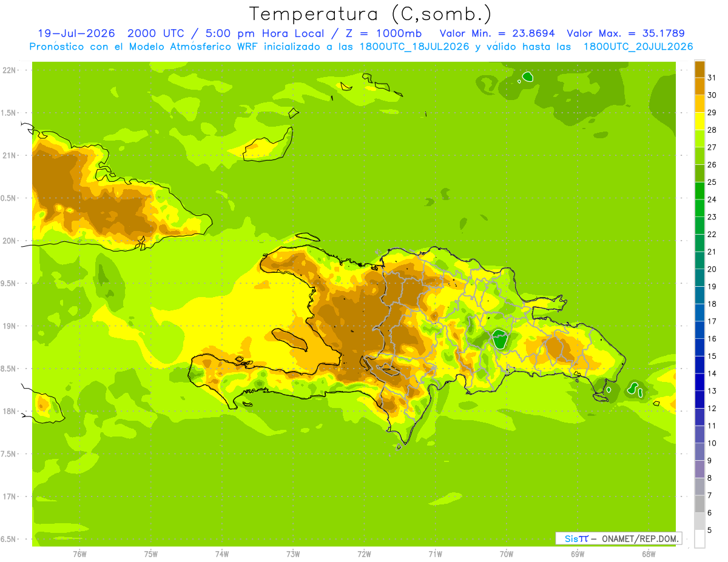Pick the yellow legend swatch between 28 and 29
The height and width of the screenshot is (562, 728).
pos(699,121)
